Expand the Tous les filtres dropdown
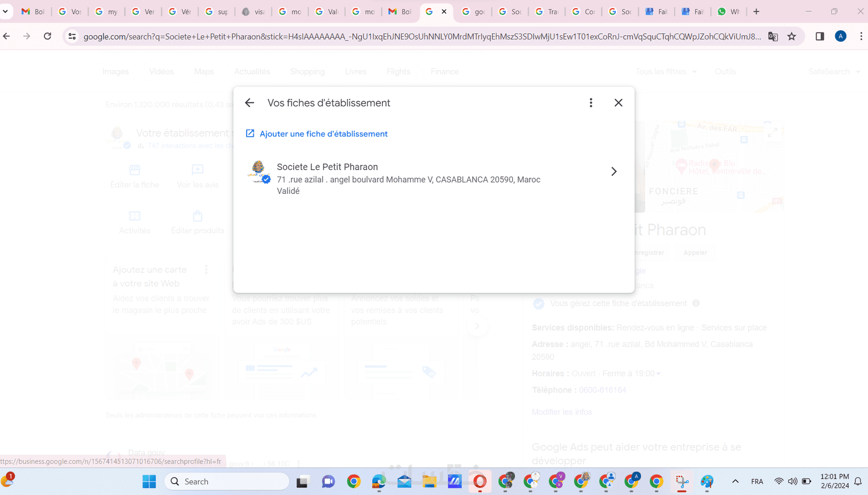The width and height of the screenshot is (868, 495). 666,71
